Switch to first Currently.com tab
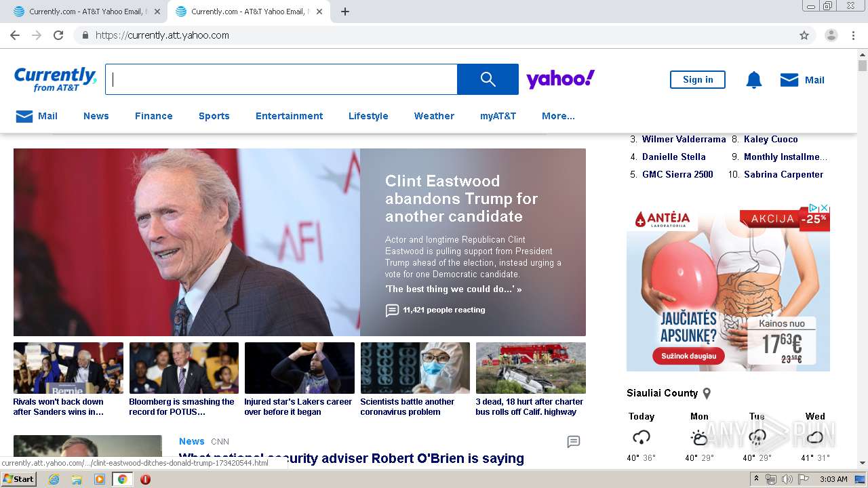This screenshot has height=488, width=868. 85,12
